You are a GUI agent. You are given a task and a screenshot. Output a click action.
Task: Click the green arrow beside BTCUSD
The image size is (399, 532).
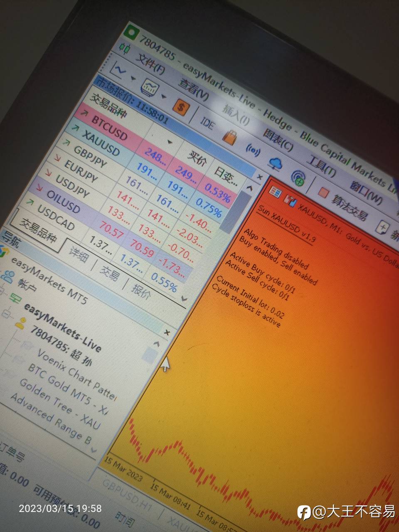tap(84, 112)
